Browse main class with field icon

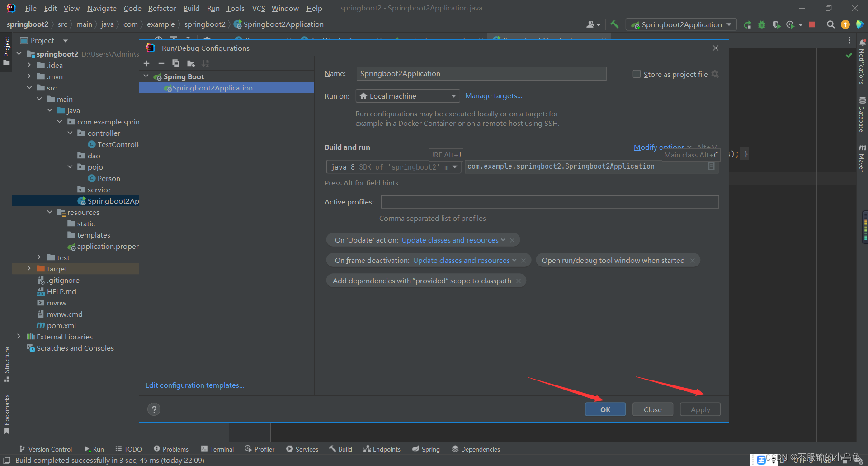(711, 166)
